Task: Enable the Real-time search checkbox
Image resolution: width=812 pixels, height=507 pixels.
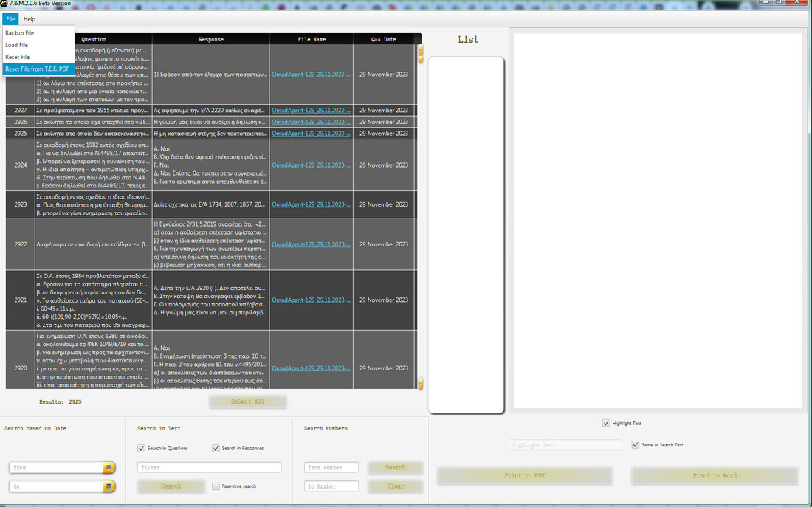Action: tap(216, 486)
